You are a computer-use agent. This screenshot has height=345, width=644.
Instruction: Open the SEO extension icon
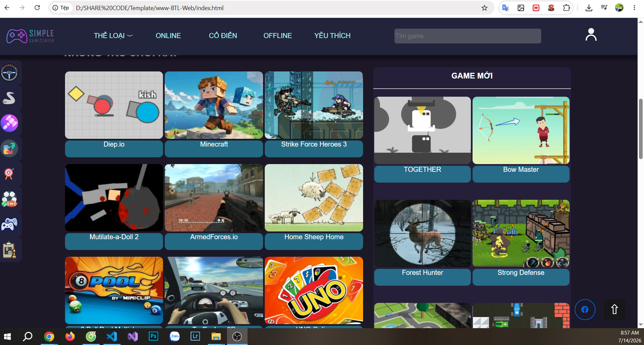click(x=551, y=8)
